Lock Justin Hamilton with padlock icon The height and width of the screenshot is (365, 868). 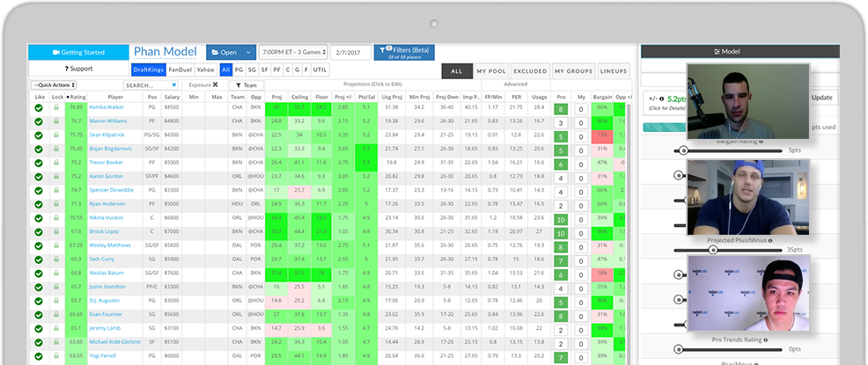[x=56, y=287]
